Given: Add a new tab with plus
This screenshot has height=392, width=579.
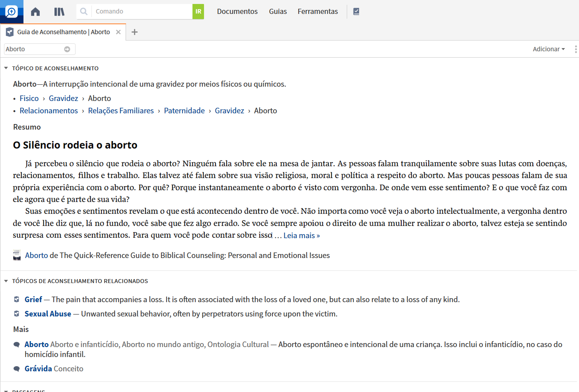Looking at the screenshot, I should (x=134, y=32).
